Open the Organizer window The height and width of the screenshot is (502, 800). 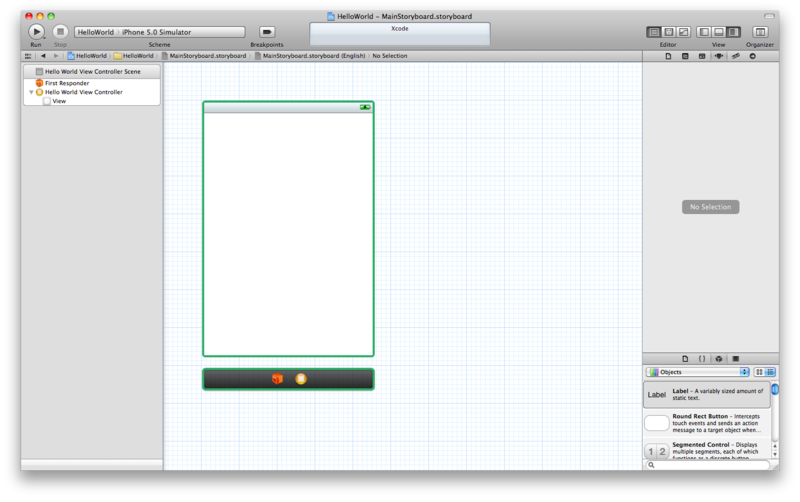point(760,32)
